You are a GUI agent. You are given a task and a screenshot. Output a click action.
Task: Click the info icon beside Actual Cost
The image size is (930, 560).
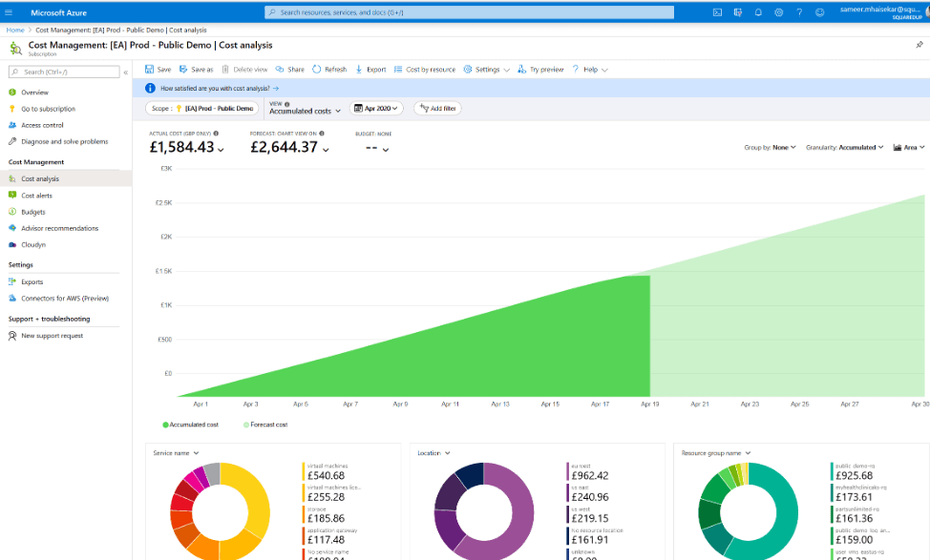(216, 134)
